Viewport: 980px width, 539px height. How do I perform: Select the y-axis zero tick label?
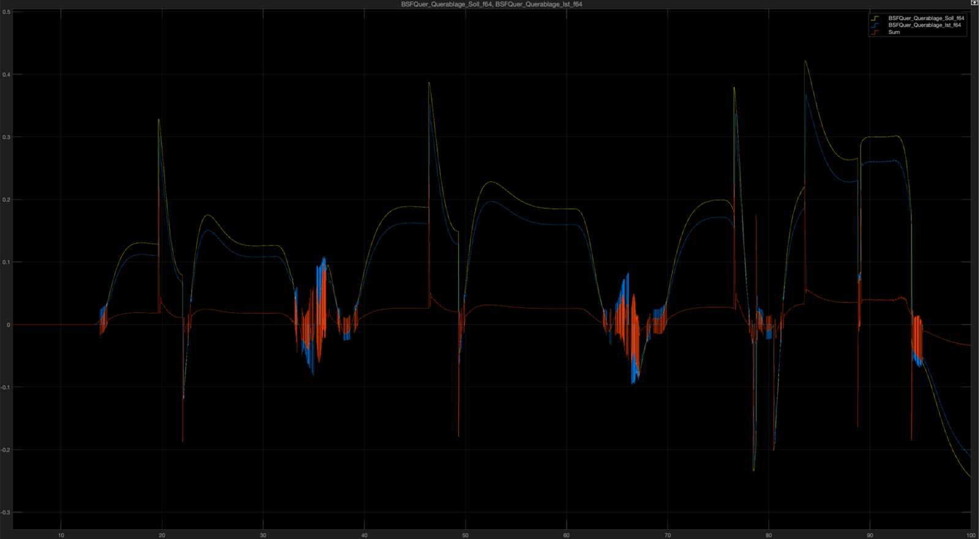click(9, 325)
